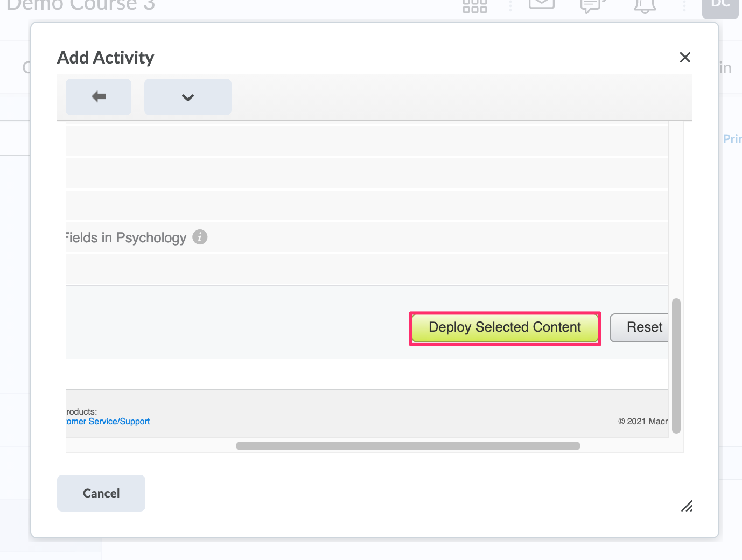Viewport: 742px width, 560px height.
Task: Open the message envelope icon
Action: (542, 4)
